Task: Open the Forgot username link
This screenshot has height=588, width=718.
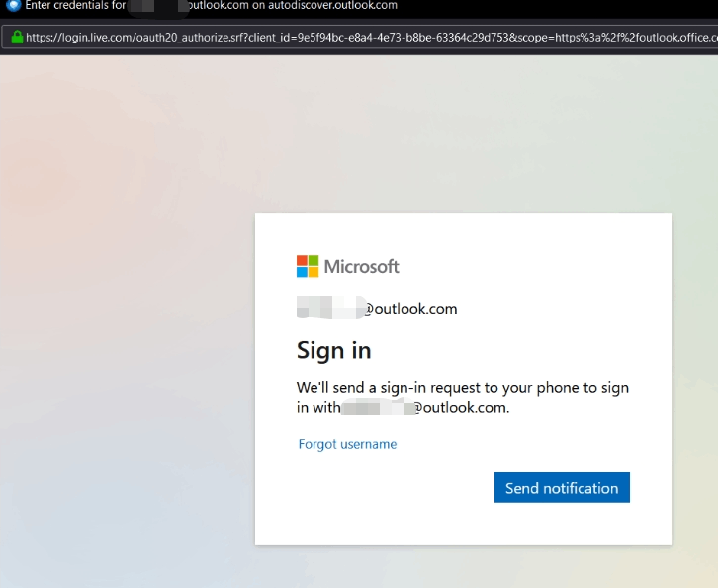Action: [x=347, y=444]
